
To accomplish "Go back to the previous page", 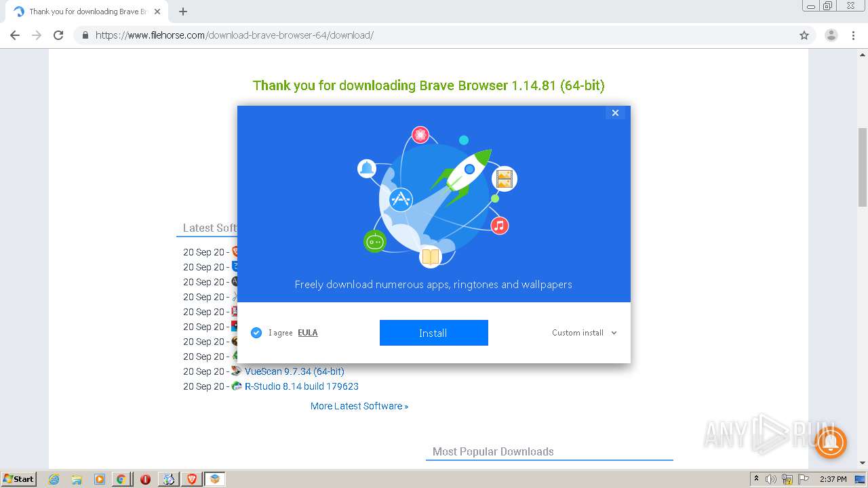I will (x=15, y=35).
